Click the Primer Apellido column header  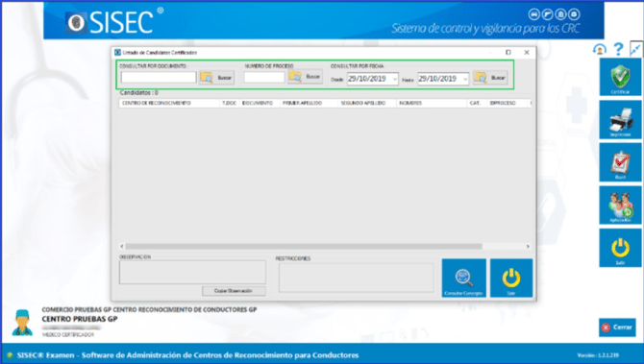pyautogui.click(x=309, y=103)
